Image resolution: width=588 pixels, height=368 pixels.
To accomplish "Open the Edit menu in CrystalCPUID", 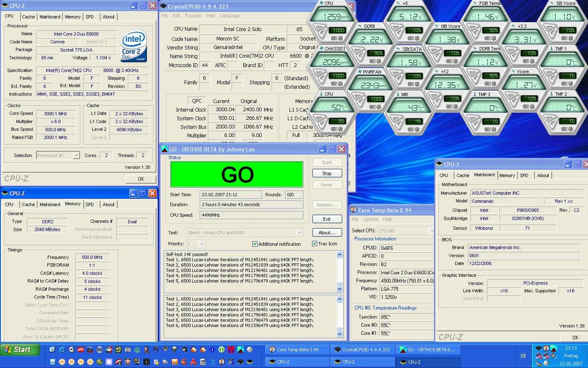I will (177, 15).
